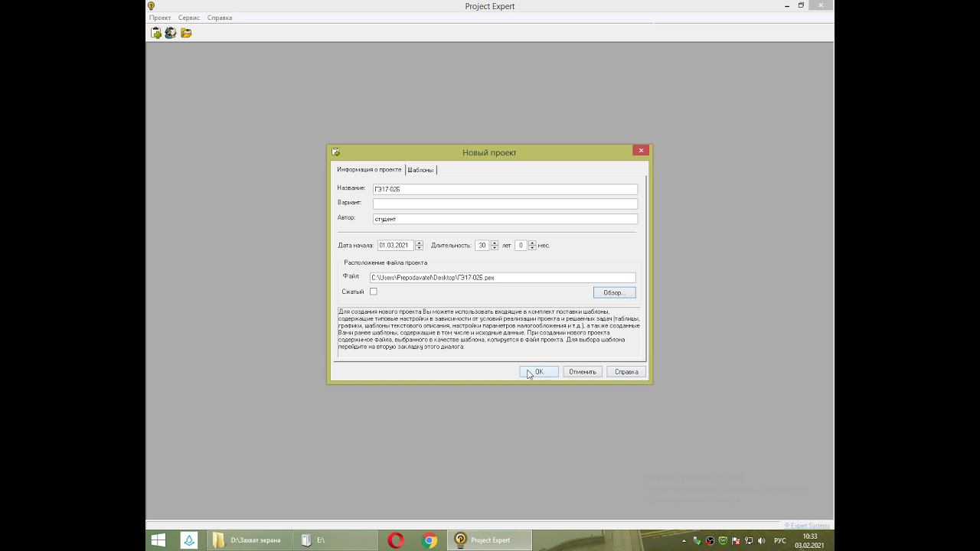Open the Сервис menu
The width and height of the screenshot is (980, 551).
tap(189, 18)
